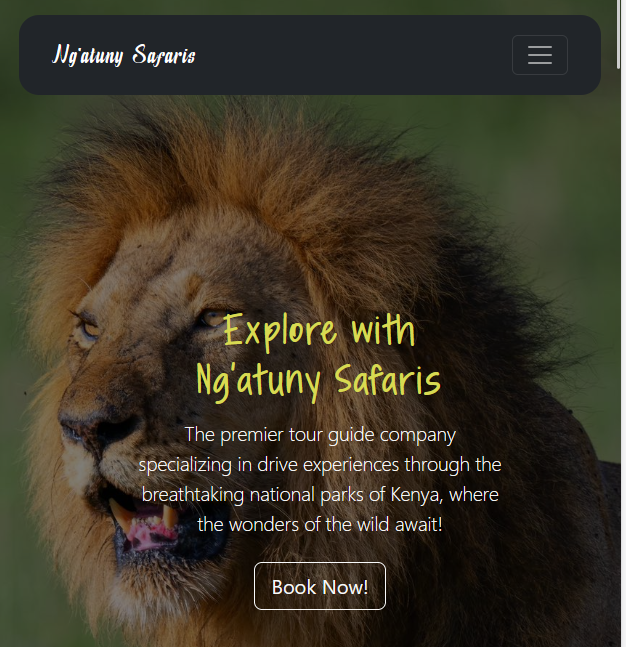The width and height of the screenshot is (626, 647).
Task: Click the word 'Safaris' in the navbar brand
Action: coord(164,55)
